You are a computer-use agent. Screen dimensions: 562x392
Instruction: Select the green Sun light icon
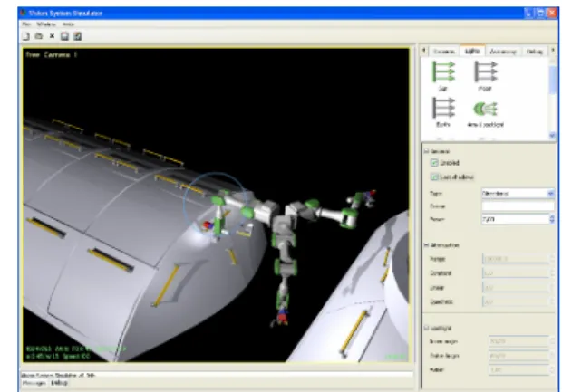pos(443,72)
